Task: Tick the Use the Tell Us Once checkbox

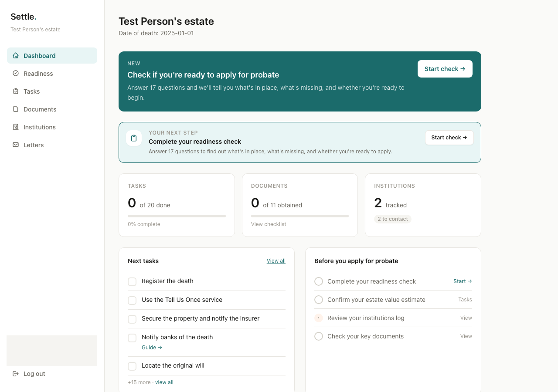Action: [132, 301]
